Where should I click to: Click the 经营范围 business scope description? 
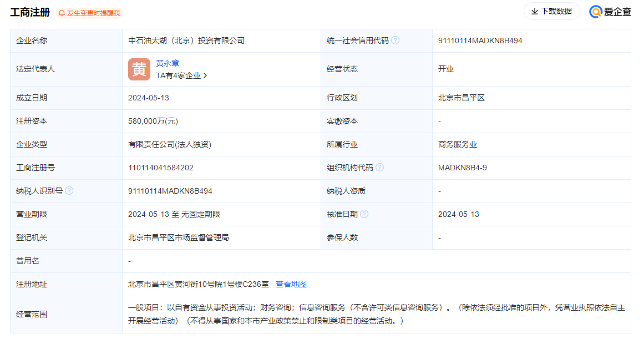(x=376, y=314)
